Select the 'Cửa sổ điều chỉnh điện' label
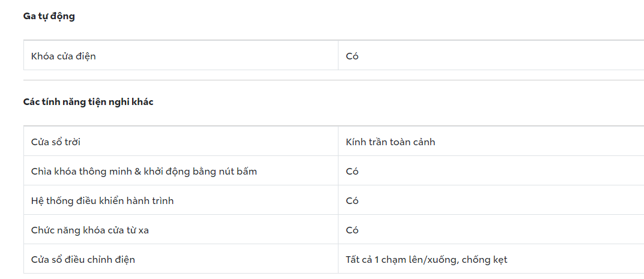This screenshot has height=279, width=644. pyautogui.click(x=83, y=259)
